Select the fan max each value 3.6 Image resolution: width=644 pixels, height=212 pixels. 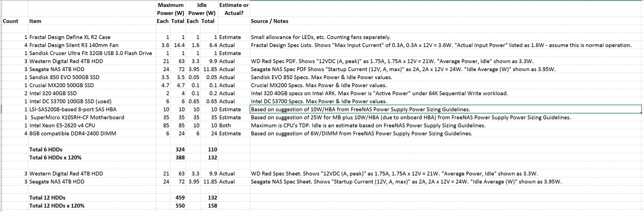(x=165, y=45)
